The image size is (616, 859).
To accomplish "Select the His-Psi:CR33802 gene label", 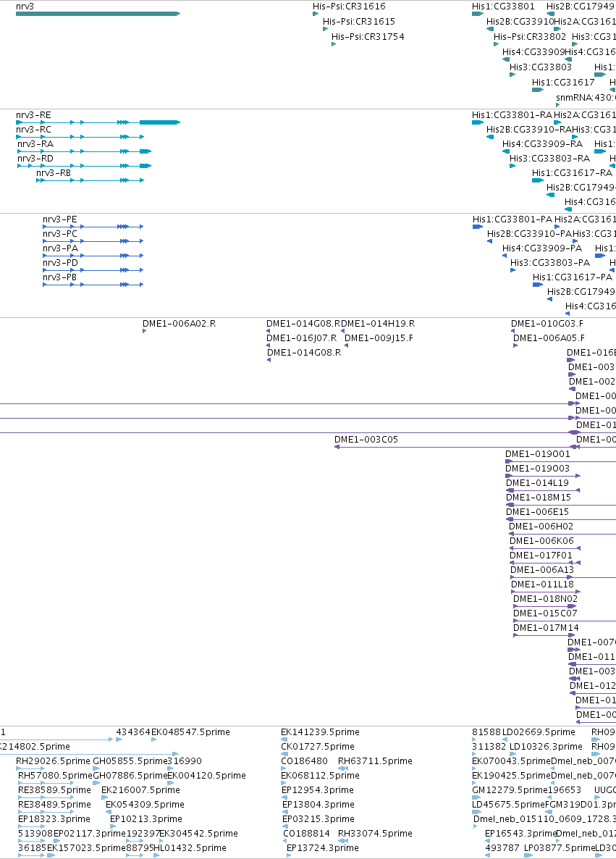I will point(529,37).
